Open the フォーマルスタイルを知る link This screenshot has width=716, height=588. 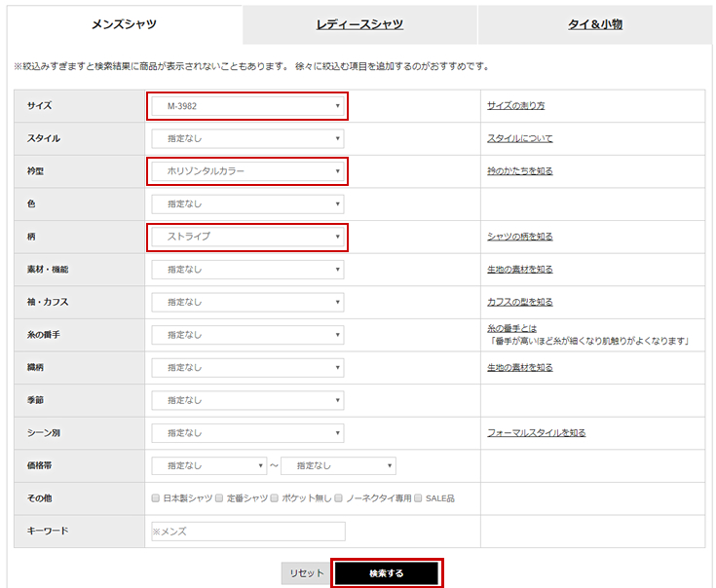pos(536,433)
